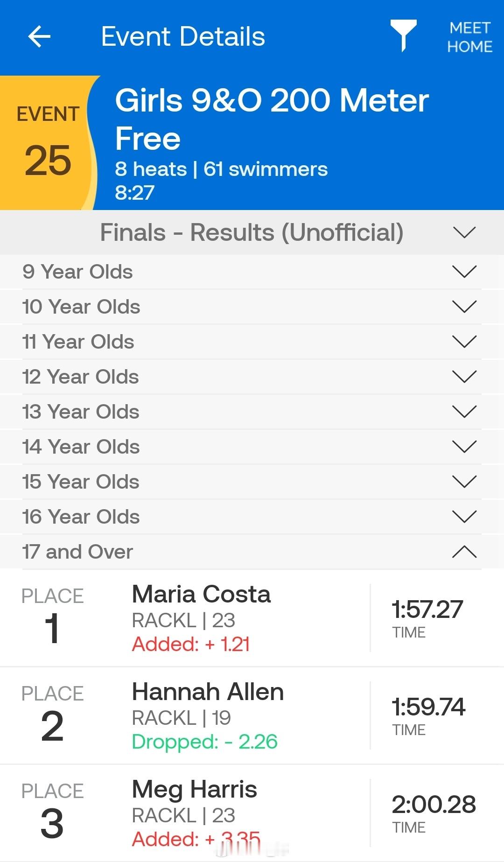
Task: Tap the 15 Year Olds down arrow
Action: [x=464, y=482]
